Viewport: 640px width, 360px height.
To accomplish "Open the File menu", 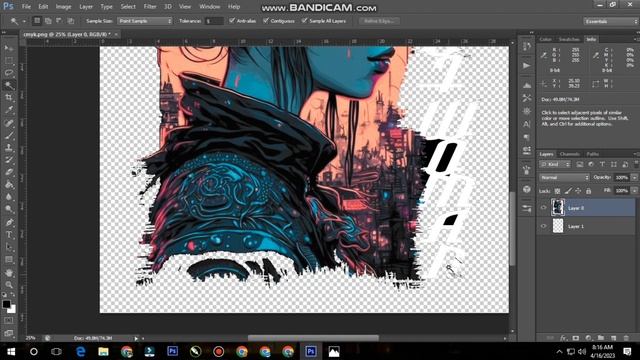I will [x=26, y=7].
